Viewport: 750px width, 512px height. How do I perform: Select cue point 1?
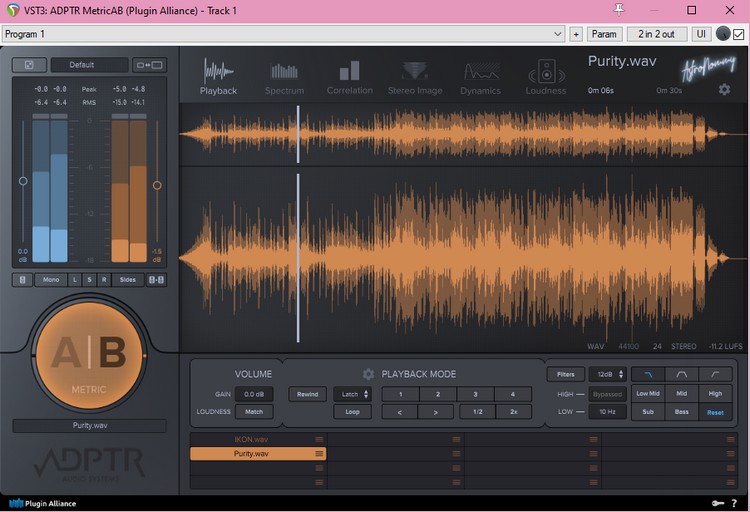point(400,394)
